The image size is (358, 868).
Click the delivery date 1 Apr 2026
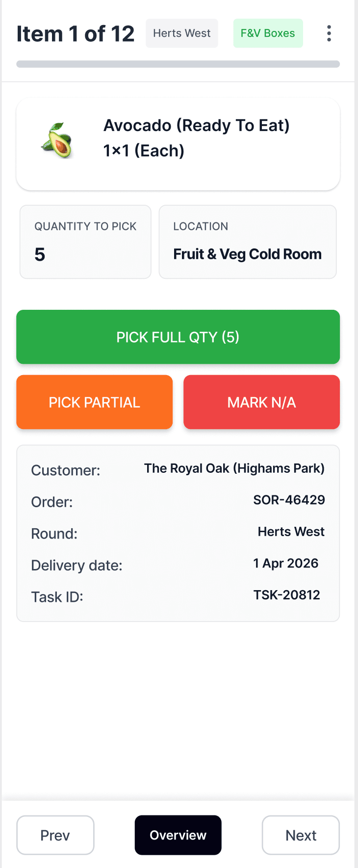coord(286,563)
